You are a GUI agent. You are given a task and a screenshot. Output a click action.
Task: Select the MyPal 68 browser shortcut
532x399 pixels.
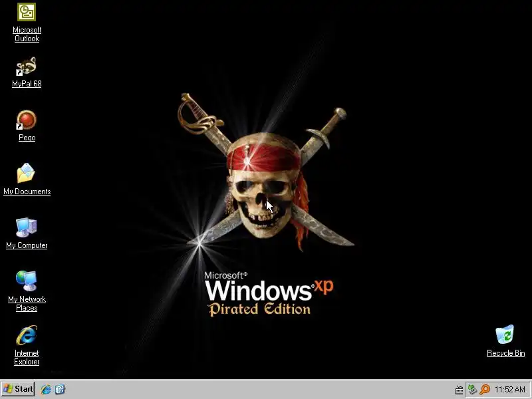(27, 66)
